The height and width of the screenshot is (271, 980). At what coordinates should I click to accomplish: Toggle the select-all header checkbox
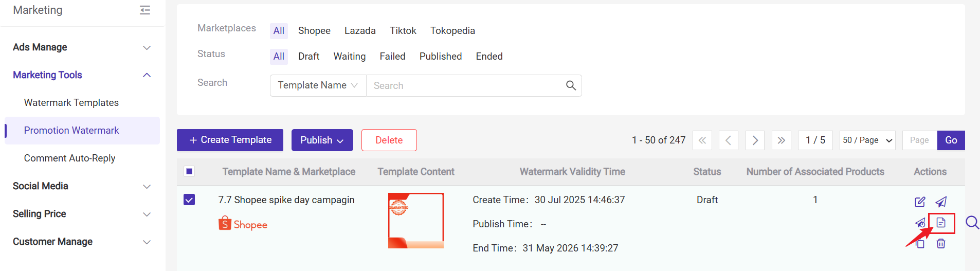point(189,171)
